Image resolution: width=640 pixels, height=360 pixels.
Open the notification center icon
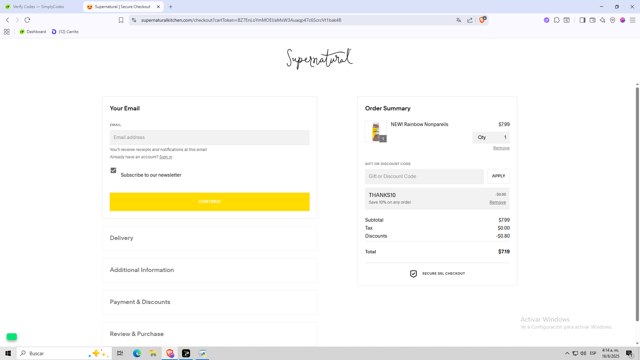629,353
